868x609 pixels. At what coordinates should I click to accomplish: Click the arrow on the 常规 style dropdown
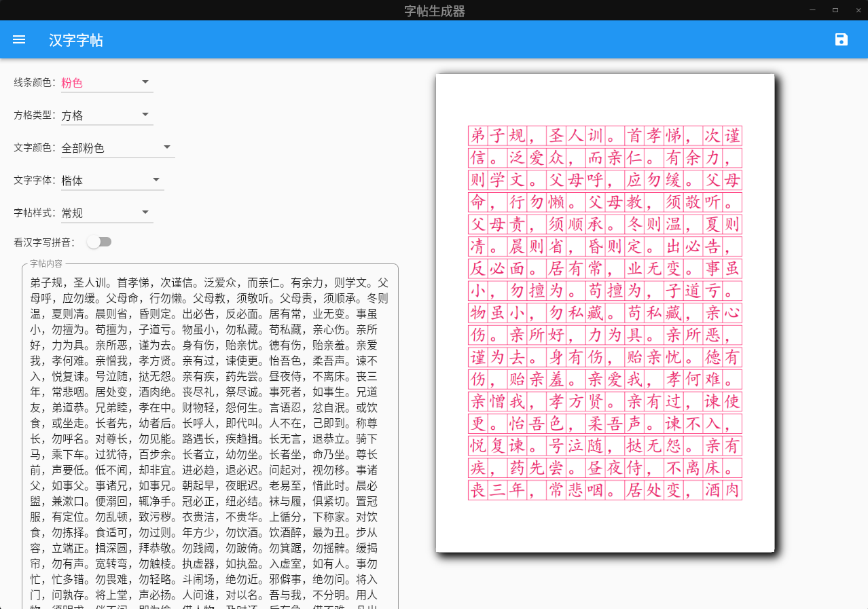pos(145,213)
